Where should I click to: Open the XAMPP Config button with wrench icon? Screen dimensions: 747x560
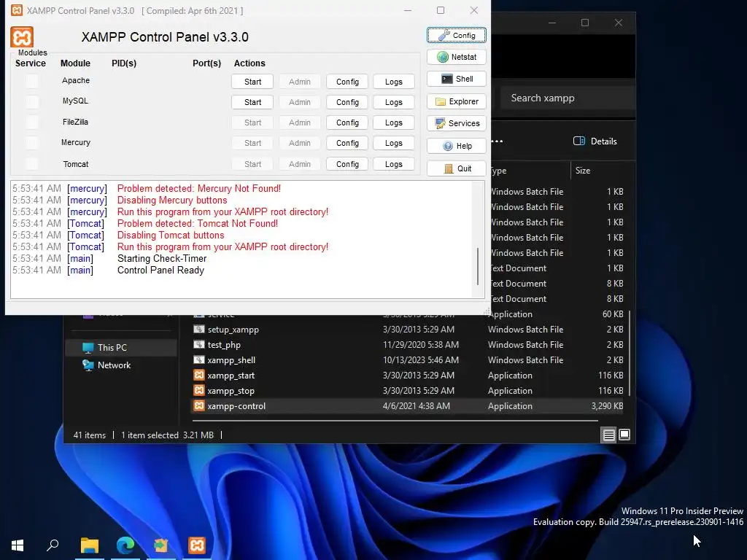(x=456, y=35)
